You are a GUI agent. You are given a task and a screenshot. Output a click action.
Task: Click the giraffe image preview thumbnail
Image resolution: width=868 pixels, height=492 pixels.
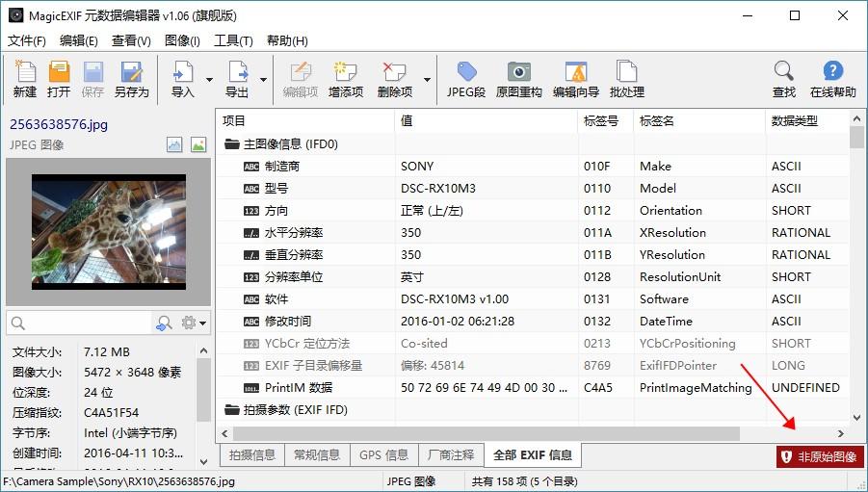click(109, 232)
